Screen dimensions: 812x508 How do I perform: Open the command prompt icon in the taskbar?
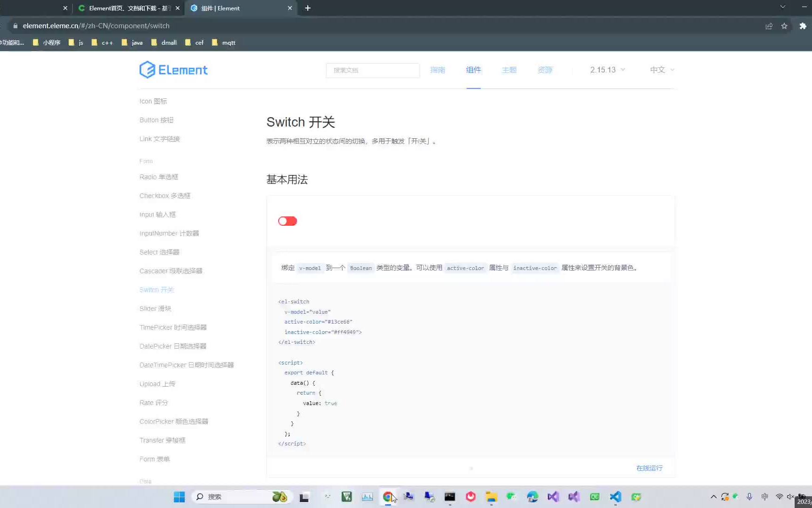(450, 497)
